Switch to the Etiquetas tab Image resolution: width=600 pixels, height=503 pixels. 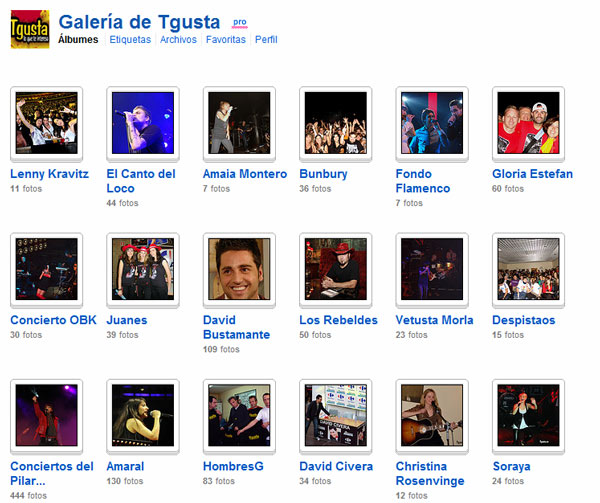pos(130,40)
